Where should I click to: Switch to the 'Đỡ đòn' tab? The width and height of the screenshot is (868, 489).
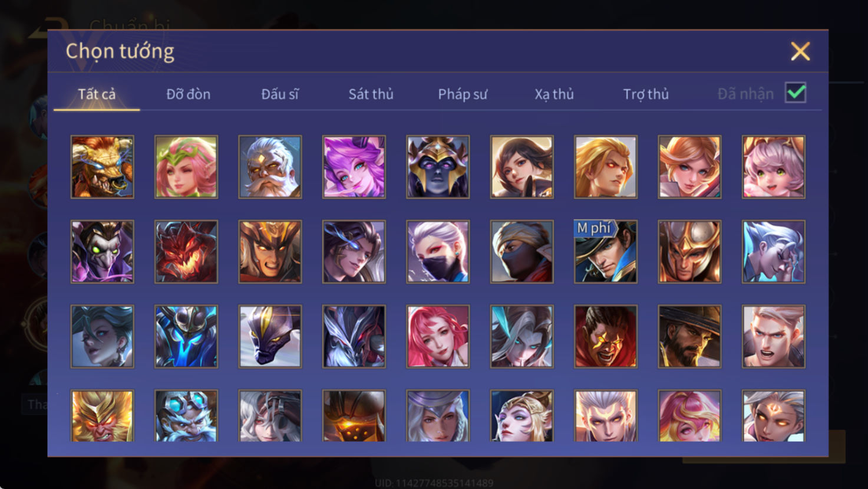189,94
